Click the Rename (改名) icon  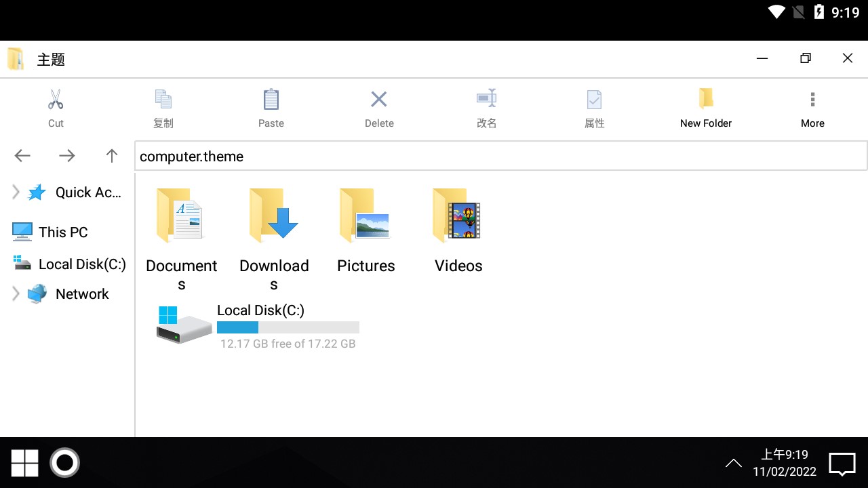click(486, 100)
